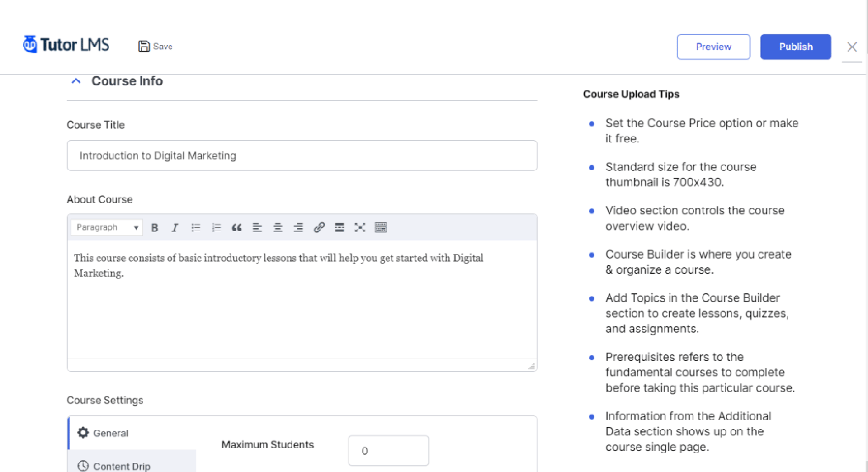The width and height of the screenshot is (868, 472).
Task: Collapse the Course Info section
Action: click(76, 81)
